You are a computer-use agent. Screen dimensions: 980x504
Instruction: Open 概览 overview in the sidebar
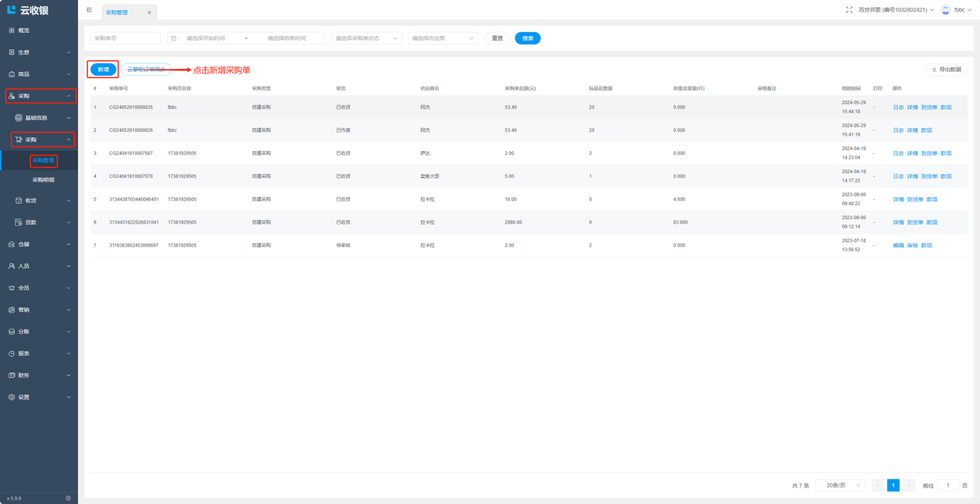(24, 31)
